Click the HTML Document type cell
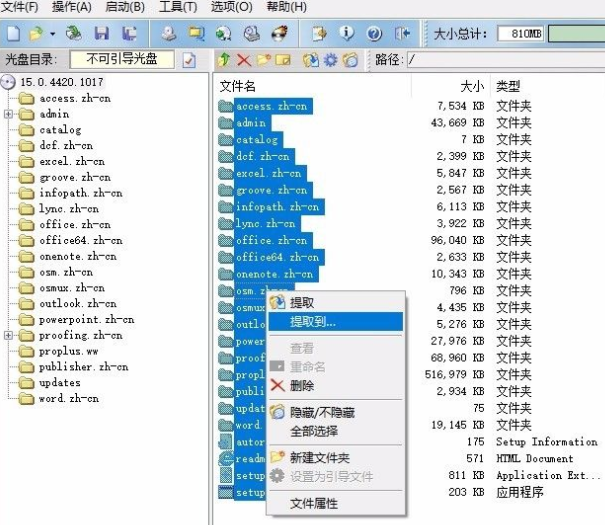 tap(534, 459)
